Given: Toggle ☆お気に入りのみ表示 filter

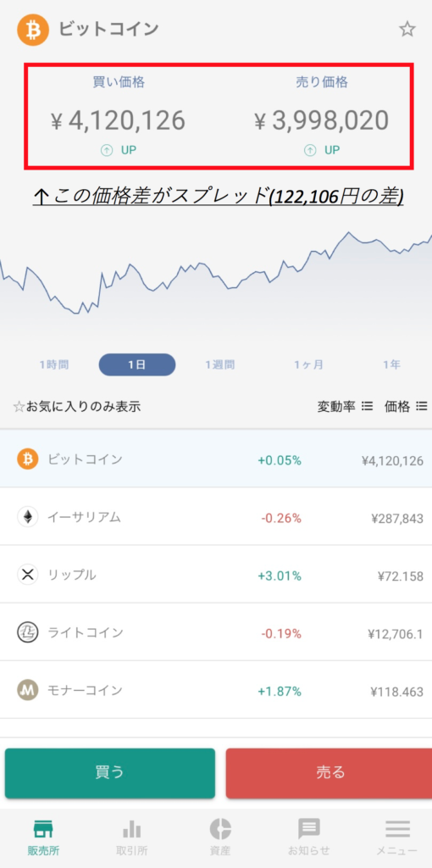Looking at the screenshot, I should coord(77,407).
